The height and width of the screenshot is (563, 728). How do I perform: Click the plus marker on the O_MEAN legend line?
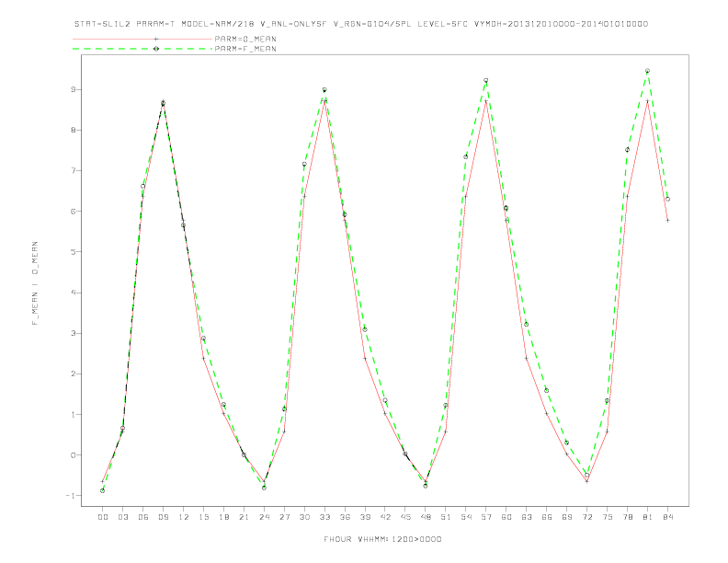pos(156,39)
